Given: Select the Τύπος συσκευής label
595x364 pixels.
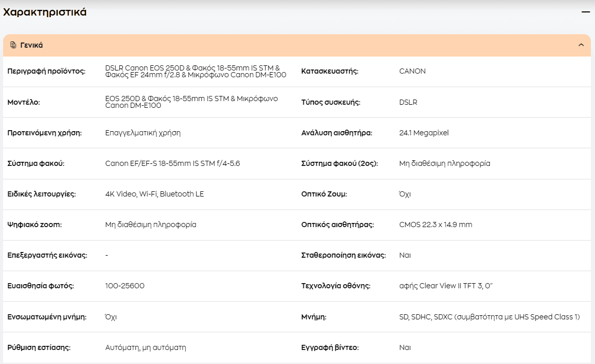Looking at the screenshot, I should tap(331, 102).
